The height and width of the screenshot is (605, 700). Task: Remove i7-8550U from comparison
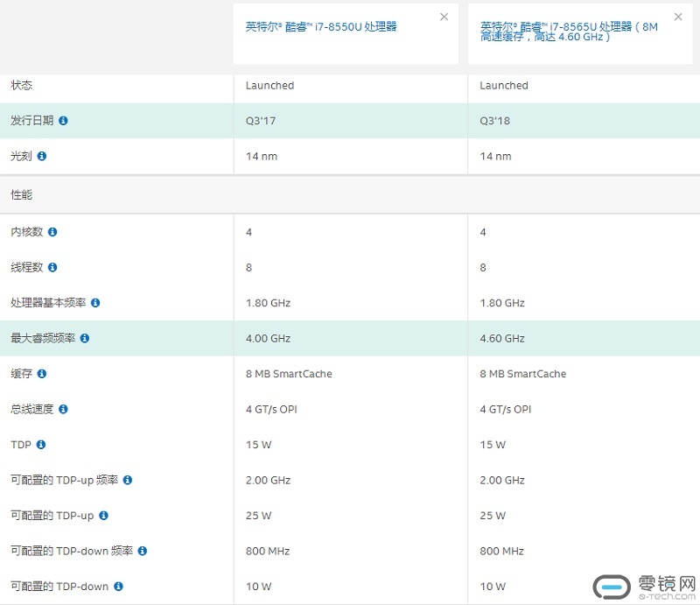444,17
